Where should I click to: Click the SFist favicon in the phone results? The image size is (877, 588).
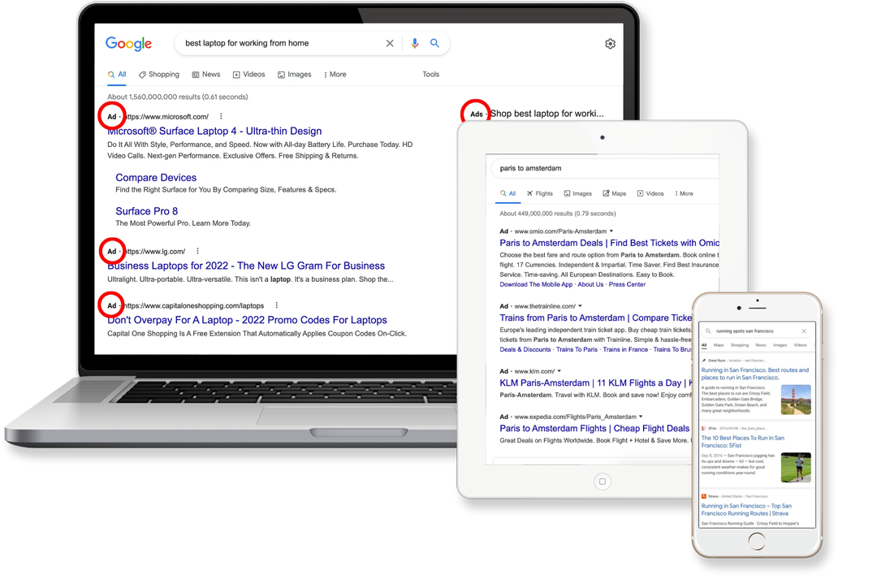[x=703, y=429]
